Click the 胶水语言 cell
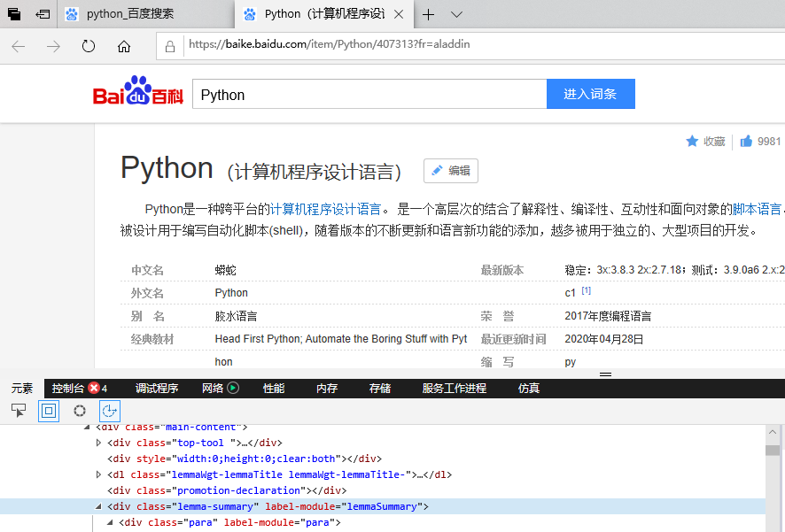785x532 pixels. 236,317
